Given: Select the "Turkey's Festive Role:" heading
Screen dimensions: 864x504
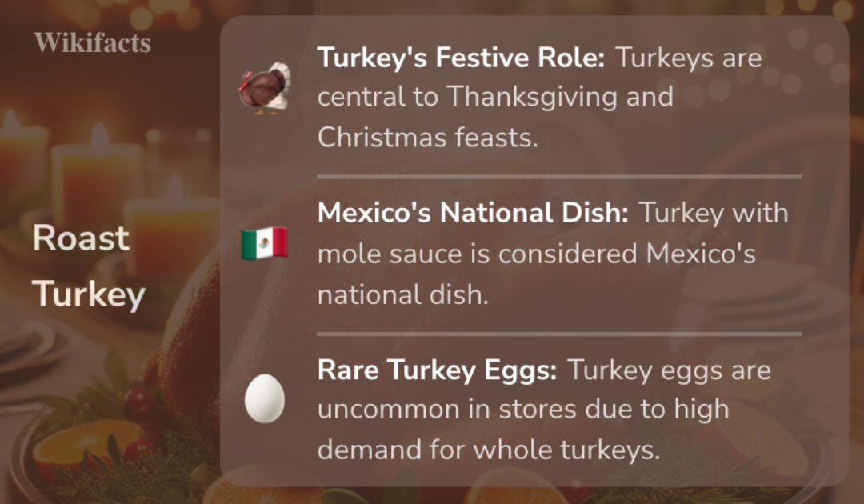Looking at the screenshot, I should point(462,58).
